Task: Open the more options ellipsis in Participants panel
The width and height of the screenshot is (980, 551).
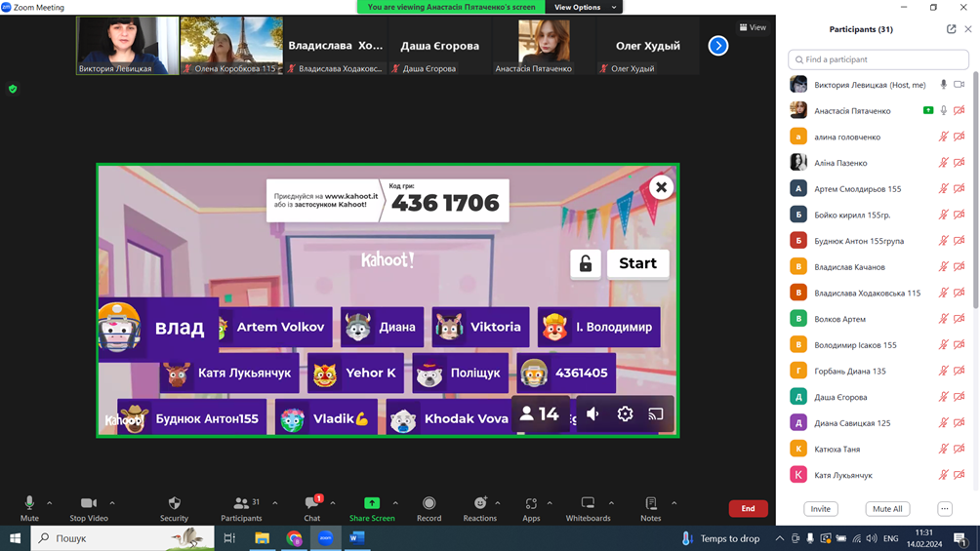Action: (x=945, y=508)
